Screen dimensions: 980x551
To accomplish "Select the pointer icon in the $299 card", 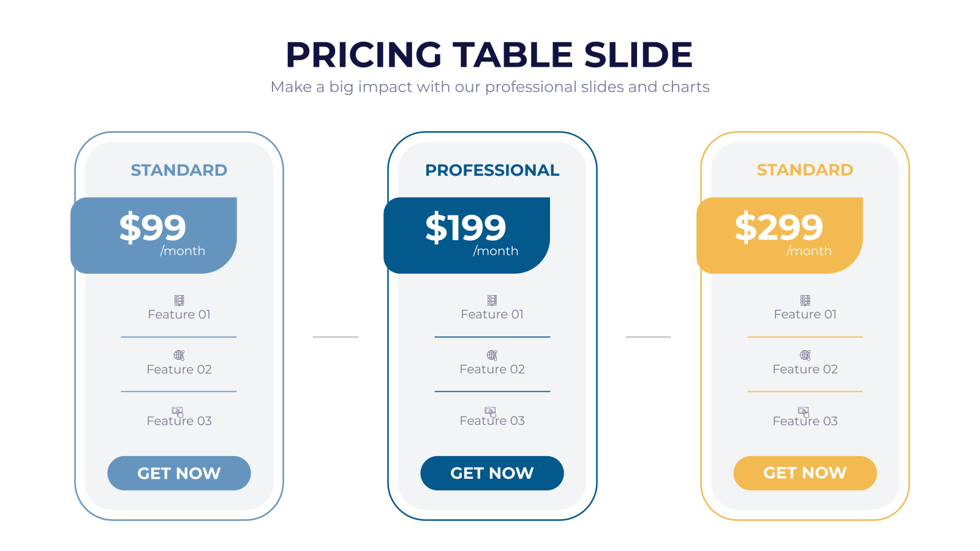I will coord(804,411).
